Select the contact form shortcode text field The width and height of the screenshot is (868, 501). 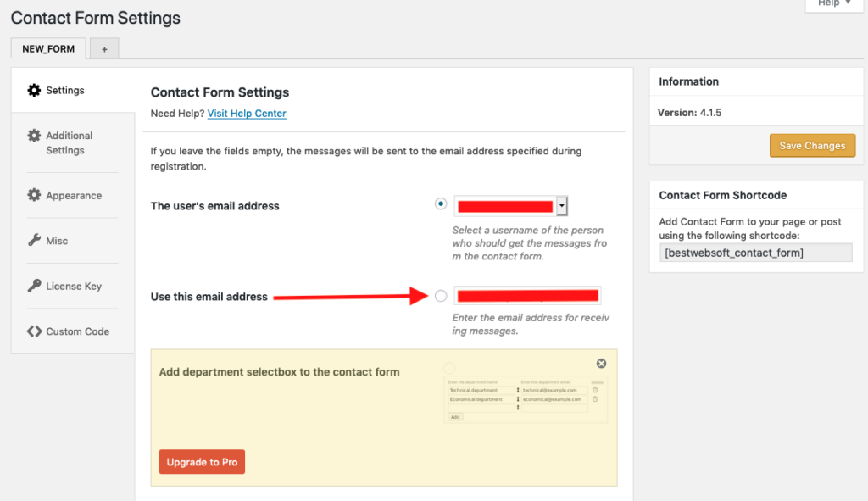(x=754, y=252)
